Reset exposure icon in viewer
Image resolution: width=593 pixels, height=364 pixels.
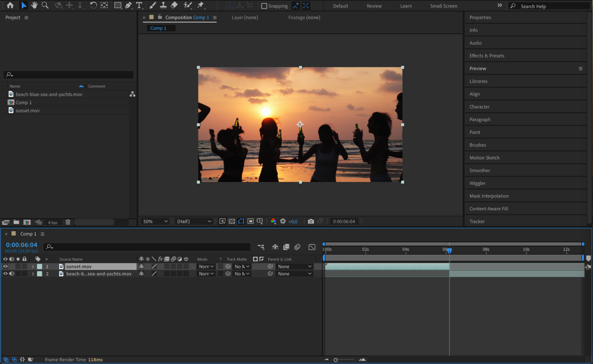click(283, 221)
